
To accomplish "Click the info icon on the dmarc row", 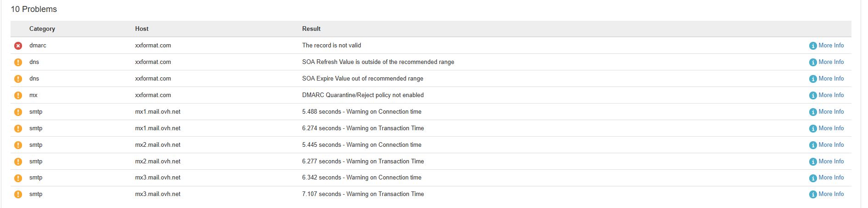I will (813, 46).
